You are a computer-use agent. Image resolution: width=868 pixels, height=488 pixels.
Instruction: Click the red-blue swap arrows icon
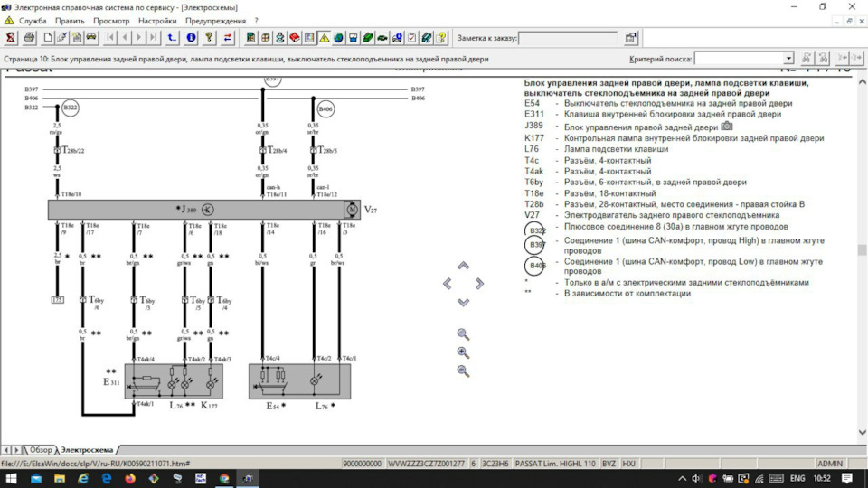[228, 38]
